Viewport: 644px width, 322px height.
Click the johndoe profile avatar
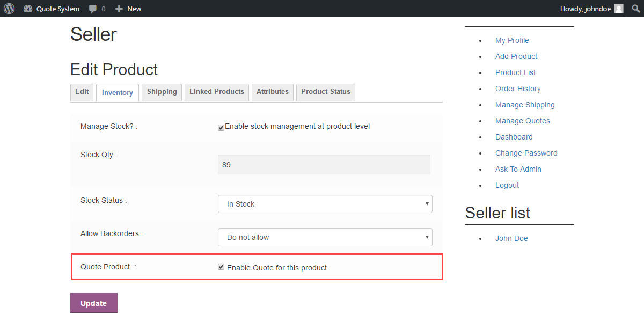618,9
